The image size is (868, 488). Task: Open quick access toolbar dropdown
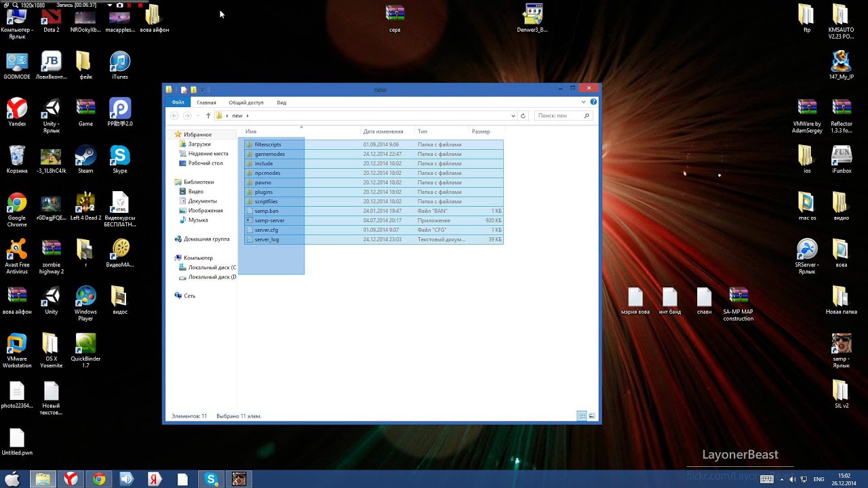202,89
